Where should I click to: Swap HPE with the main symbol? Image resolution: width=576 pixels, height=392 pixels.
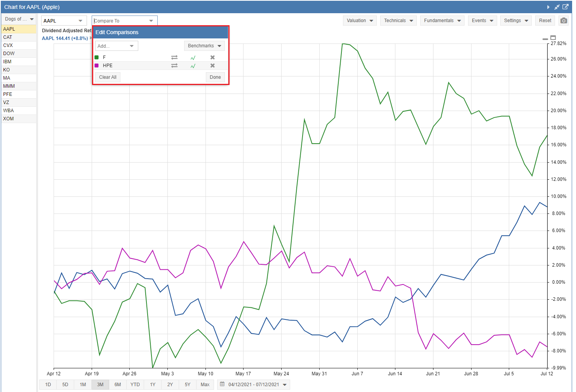pyautogui.click(x=174, y=66)
